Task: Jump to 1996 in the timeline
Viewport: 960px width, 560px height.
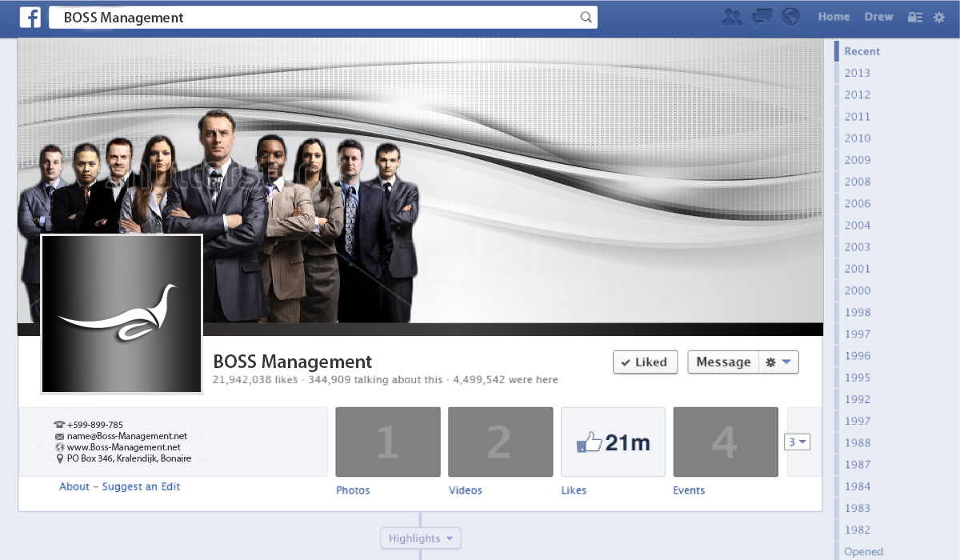Action: [857, 356]
